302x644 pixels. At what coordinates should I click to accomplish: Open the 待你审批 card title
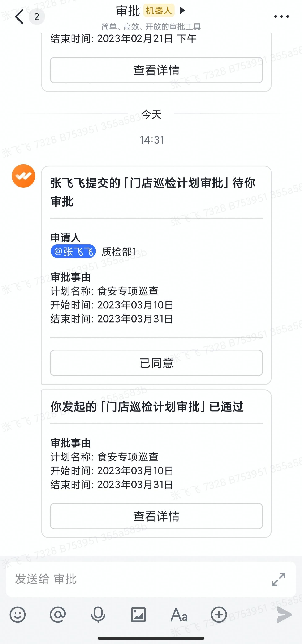pyautogui.click(x=153, y=192)
